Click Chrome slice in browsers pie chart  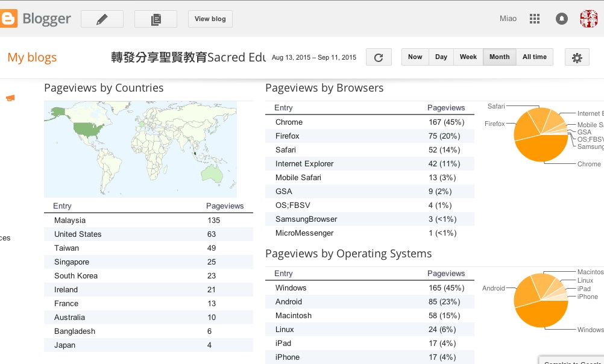tap(544, 148)
